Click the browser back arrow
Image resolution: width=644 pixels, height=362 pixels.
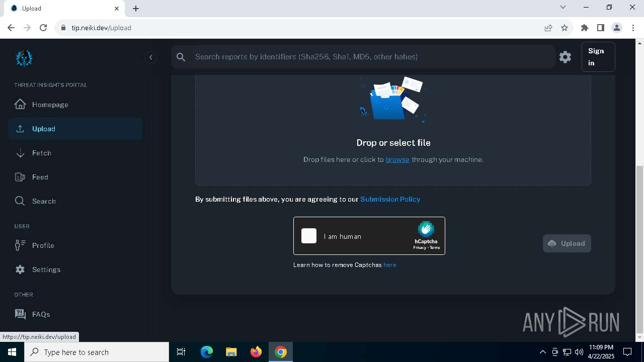tap(11, 28)
